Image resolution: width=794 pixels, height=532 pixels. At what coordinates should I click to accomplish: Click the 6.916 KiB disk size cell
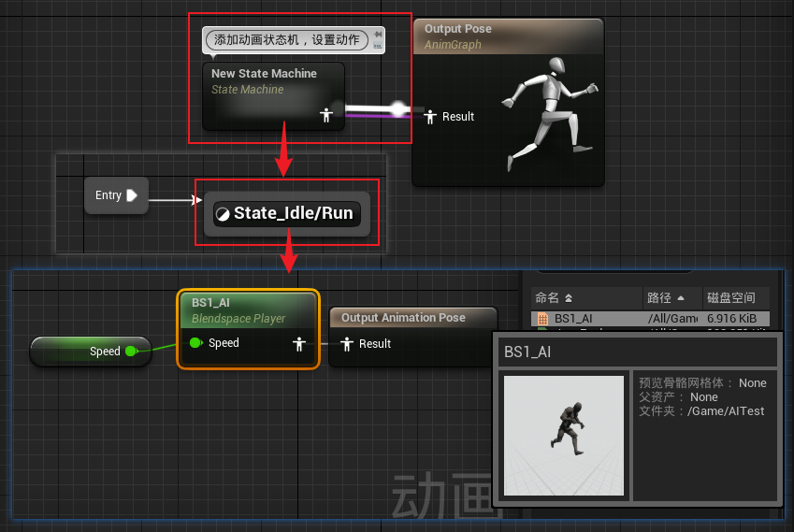tap(731, 319)
